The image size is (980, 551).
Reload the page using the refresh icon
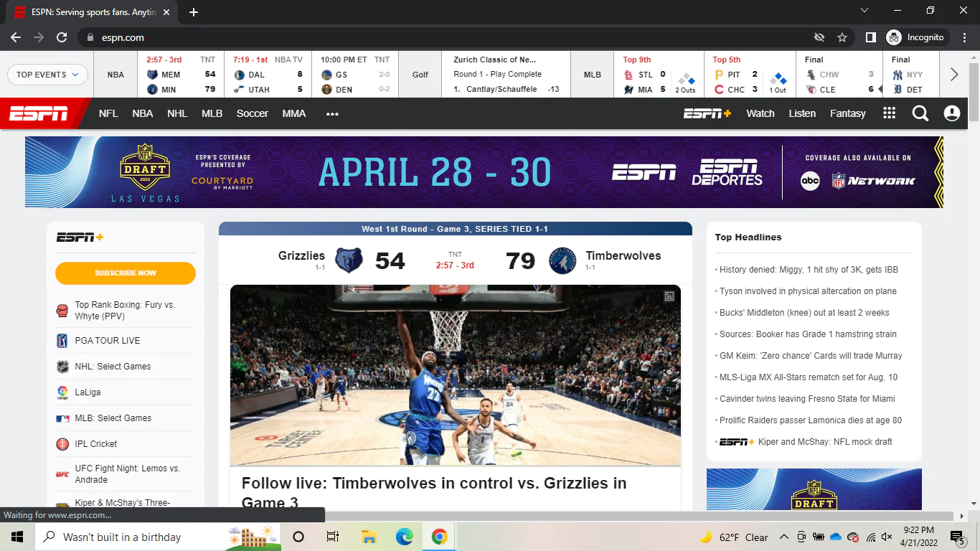click(x=62, y=37)
